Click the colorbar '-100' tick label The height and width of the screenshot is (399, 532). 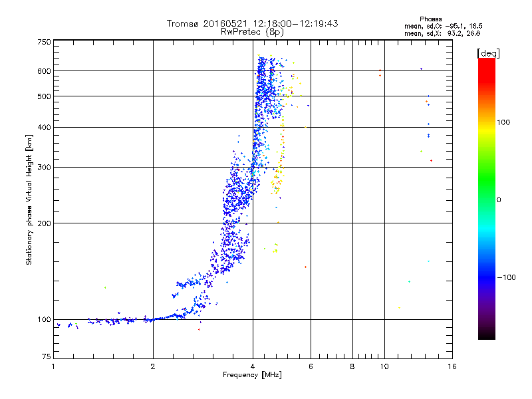(506, 277)
